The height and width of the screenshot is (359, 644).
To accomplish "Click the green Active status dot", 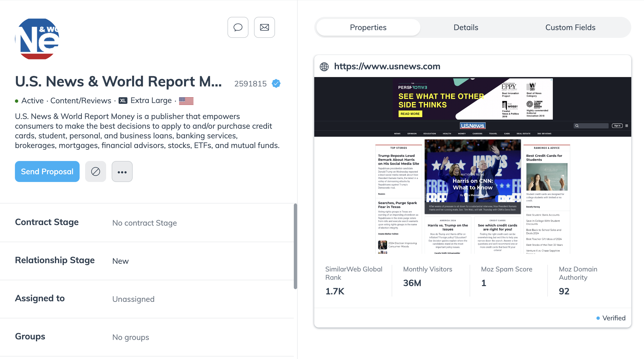I will click(x=17, y=101).
